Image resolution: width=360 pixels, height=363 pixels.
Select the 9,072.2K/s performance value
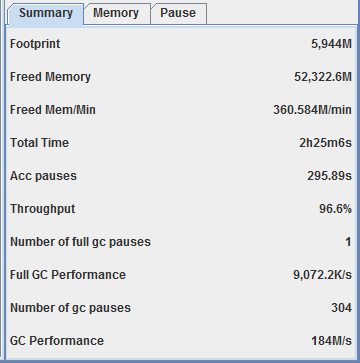322,275
